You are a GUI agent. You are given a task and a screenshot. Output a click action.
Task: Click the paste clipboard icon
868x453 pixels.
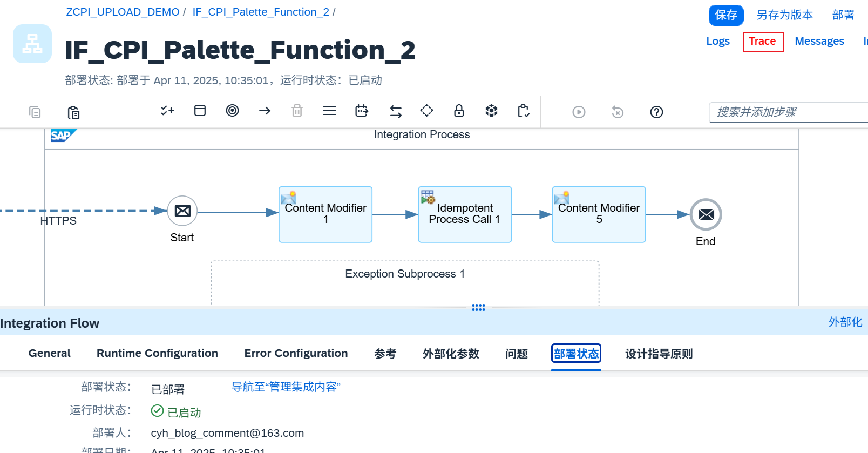tap(73, 112)
